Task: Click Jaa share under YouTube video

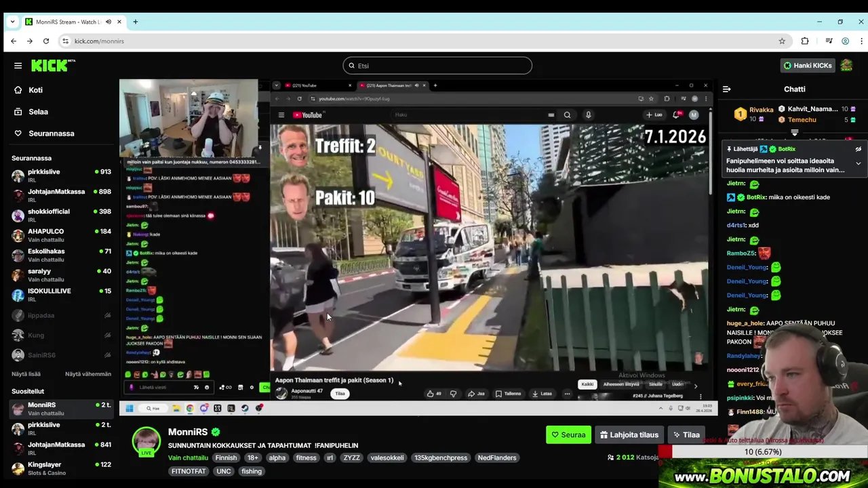Action: click(476, 394)
